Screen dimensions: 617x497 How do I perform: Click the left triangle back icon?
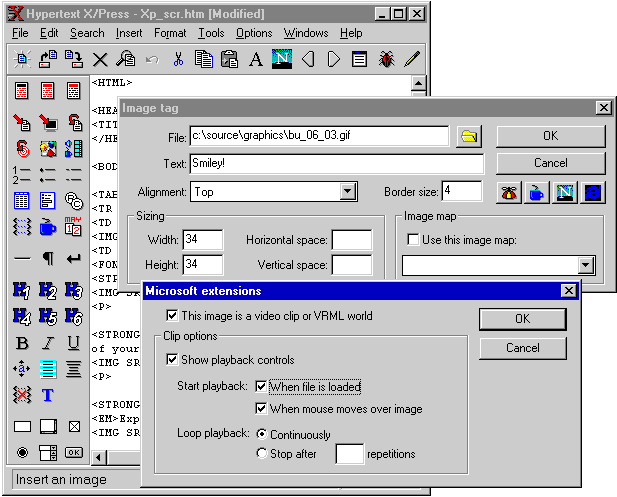[x=308, y=59]
